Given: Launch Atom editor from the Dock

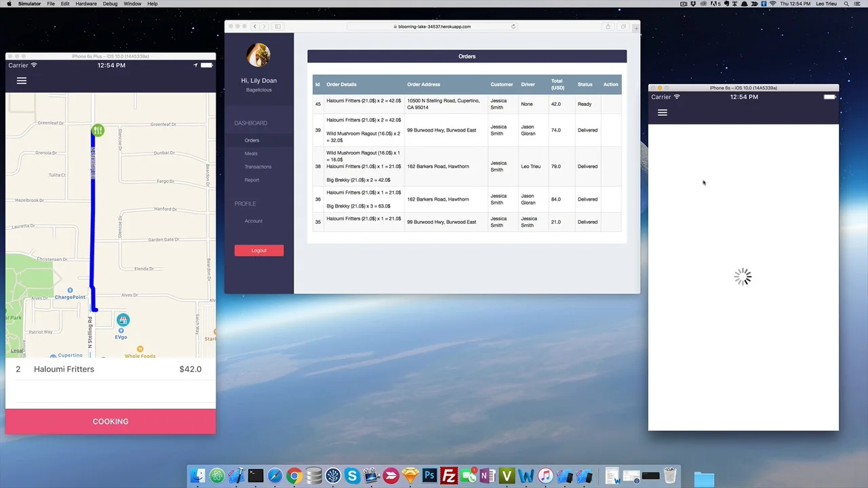Looking at the screenshot, I should pyautogui.click(x=217, y=476).
